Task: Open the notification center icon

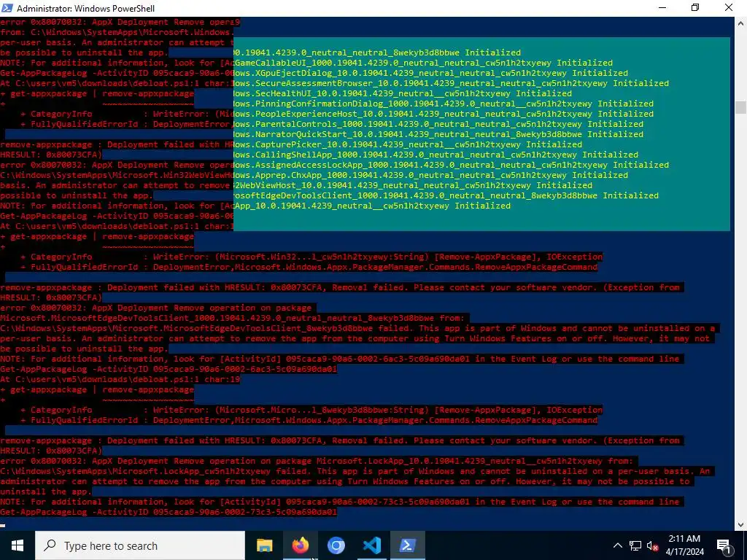Action: tap(724, 545)
